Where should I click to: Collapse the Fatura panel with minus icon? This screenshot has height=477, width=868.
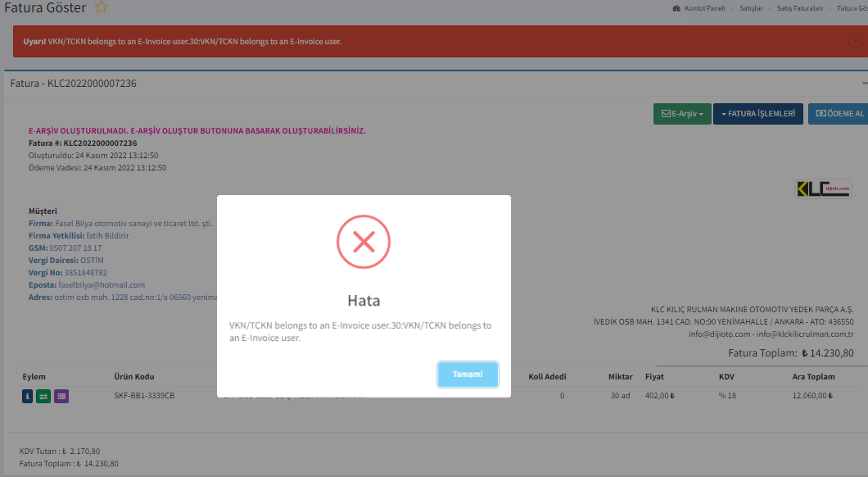pyautogui.click(x=865, y=84)
